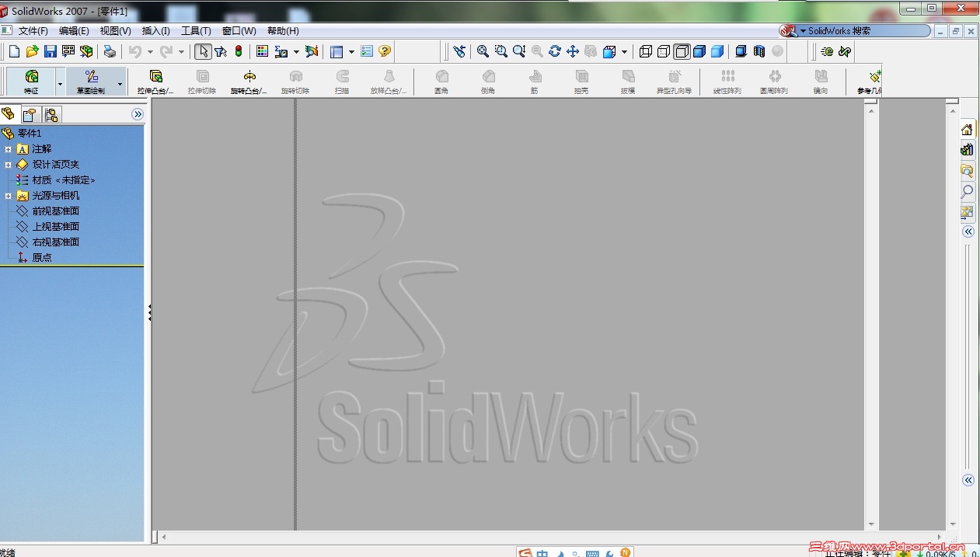980x557 pixels.
Task: Toggle the Section View icon
Action: coord(759,51)
